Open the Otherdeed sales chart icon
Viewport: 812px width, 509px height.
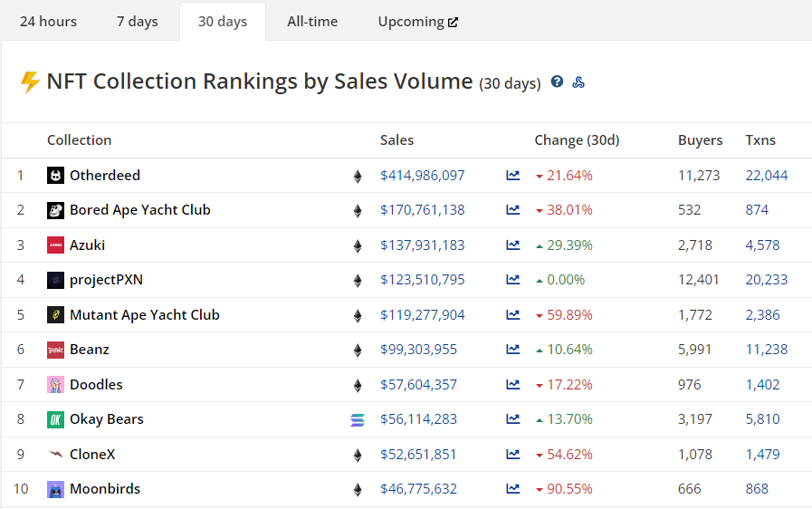pyautogui.click(x=513, y=176)
